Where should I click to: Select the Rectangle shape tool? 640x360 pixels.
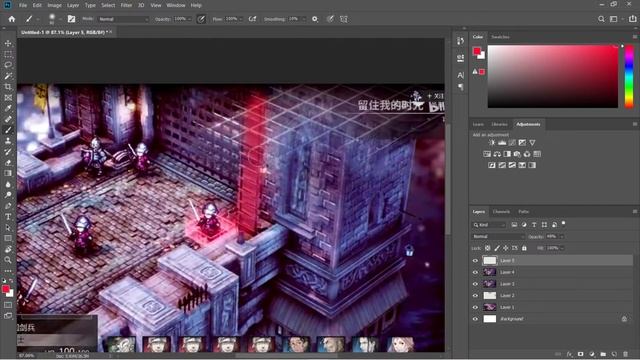tap(8, 238)
